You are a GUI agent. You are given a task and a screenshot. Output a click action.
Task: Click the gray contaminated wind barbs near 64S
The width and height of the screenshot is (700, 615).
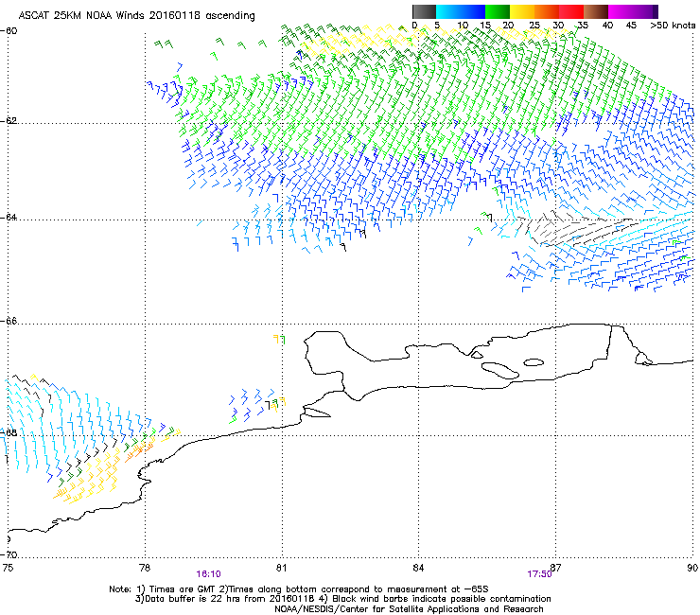tap(576, 229)
